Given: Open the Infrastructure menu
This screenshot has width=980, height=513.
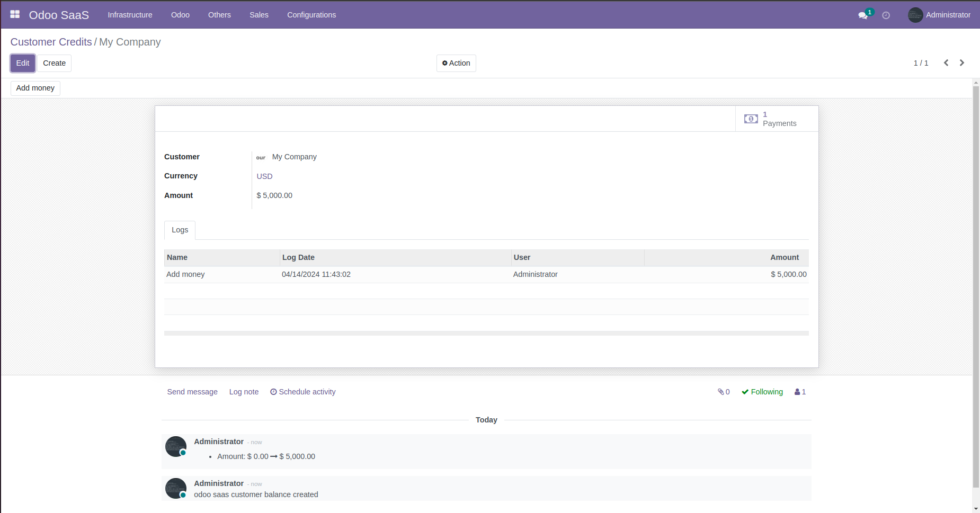Looking at the screenshot, I should 130,15.
